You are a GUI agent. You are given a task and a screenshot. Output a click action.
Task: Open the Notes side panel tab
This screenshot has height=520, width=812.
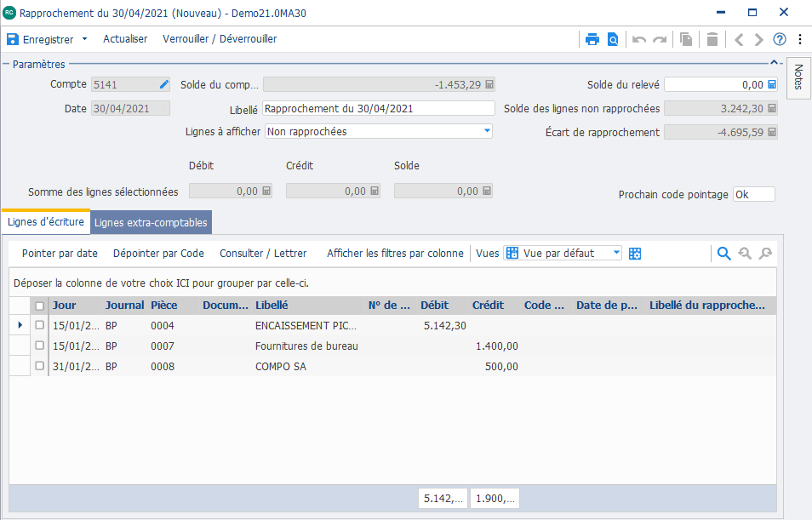click(798, 77)
